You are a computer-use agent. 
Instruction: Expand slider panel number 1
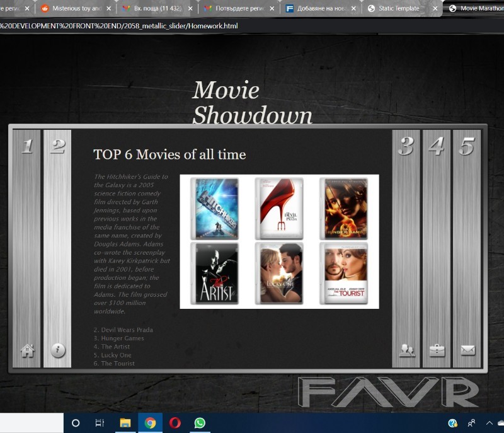[x=27, y=146]
